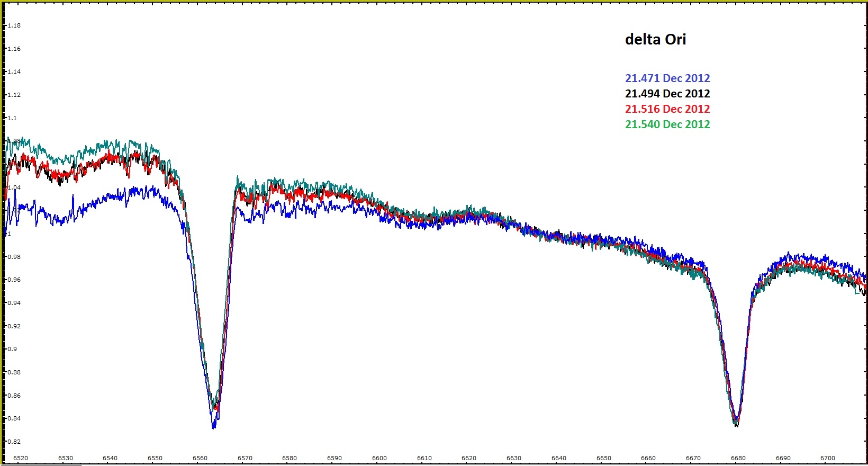Select the red 21.516 Dec 2012 legend entry

(667, 109)
